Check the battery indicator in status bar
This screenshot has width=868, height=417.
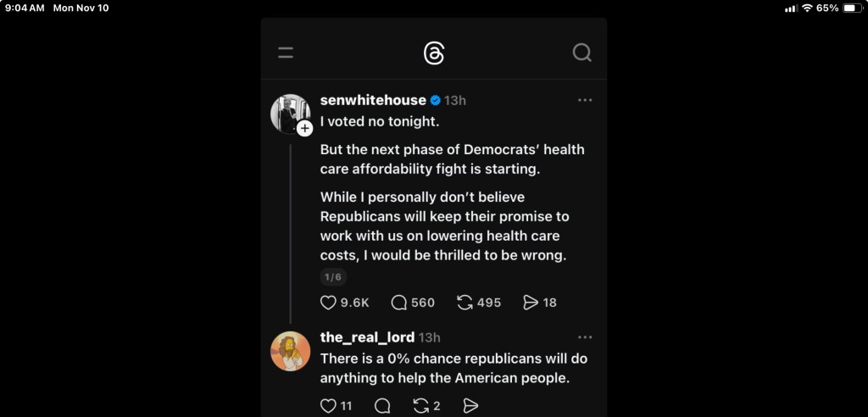[x=852, y=8]
